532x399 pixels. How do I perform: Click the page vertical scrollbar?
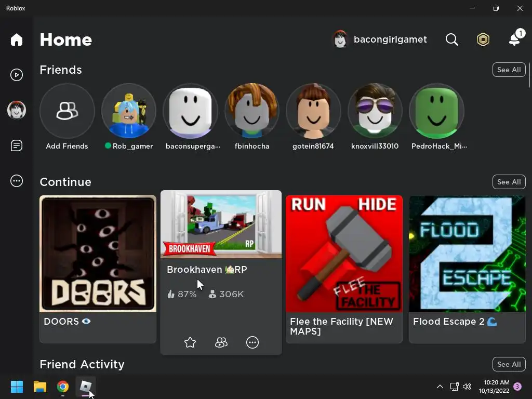click(x=529, y=75)
